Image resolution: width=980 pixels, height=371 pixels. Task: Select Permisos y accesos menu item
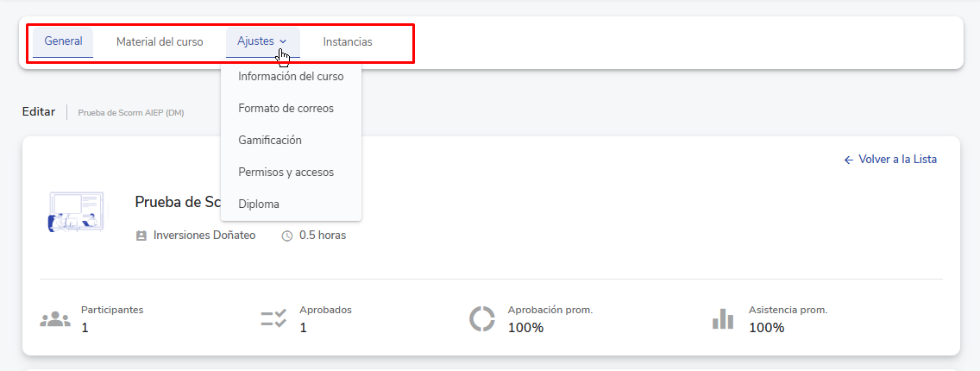(286, 172)
